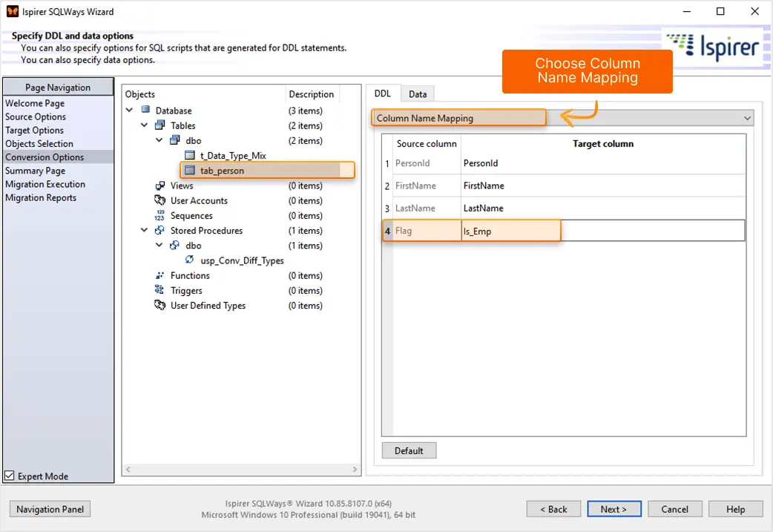Select User Accounts tree item
The image size is (773, 532).
tap(199, 200)
